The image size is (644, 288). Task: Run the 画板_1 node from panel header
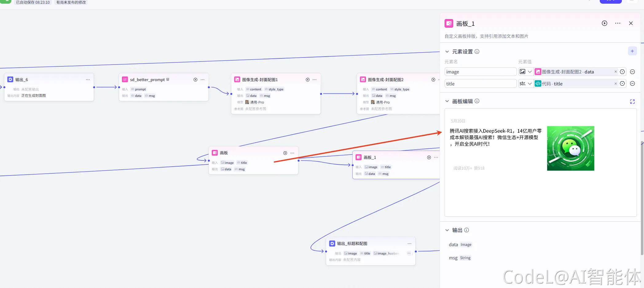coord(604,23)
